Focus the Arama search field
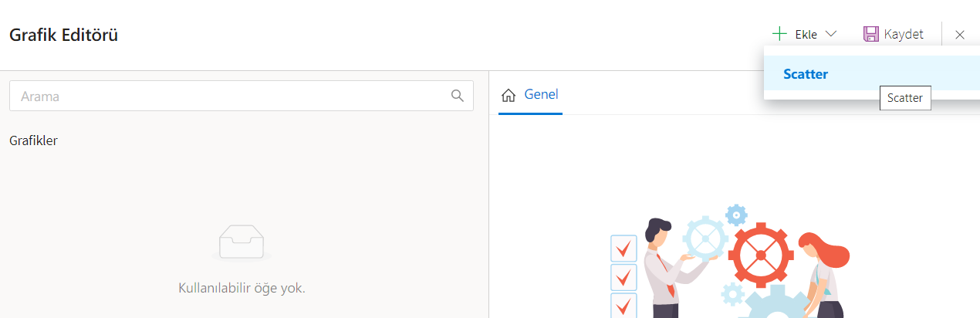Viewport: 980px width, 318px height. tap(231, 96)
